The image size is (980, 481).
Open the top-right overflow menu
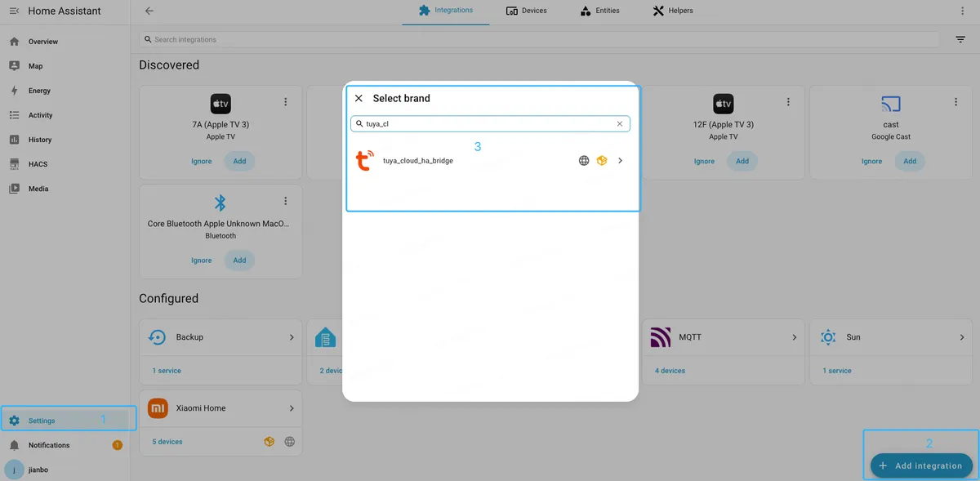tap(962, 11)
